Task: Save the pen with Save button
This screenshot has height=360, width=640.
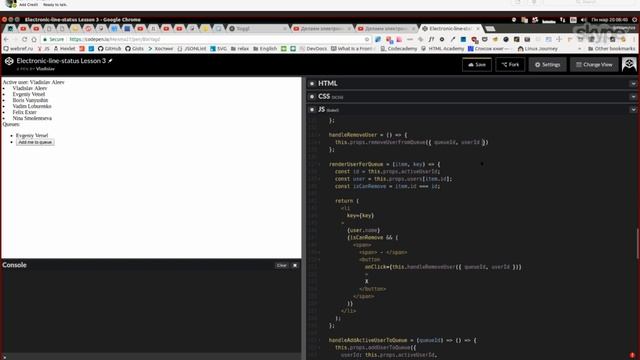Action: (477, 64)
